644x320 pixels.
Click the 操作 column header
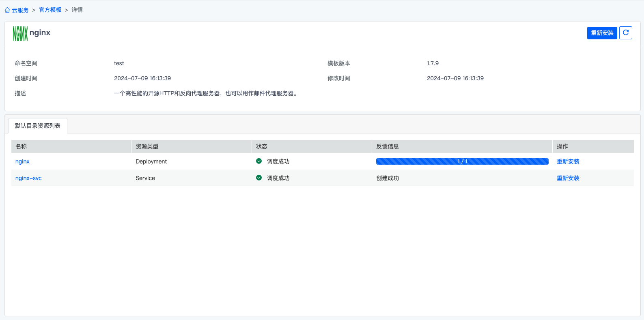pos(593,146)
